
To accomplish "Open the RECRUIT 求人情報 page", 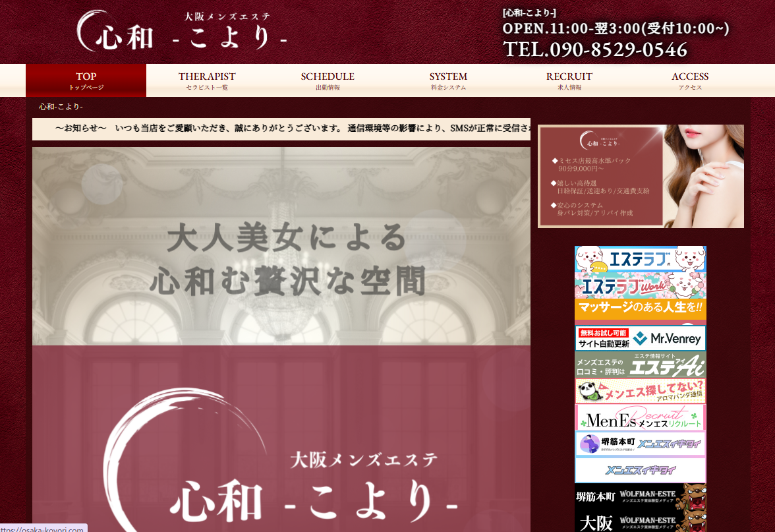I will tap(569, 80).
